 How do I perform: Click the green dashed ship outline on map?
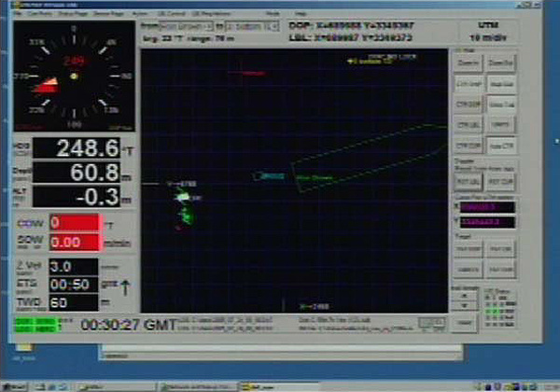point(368,158)
